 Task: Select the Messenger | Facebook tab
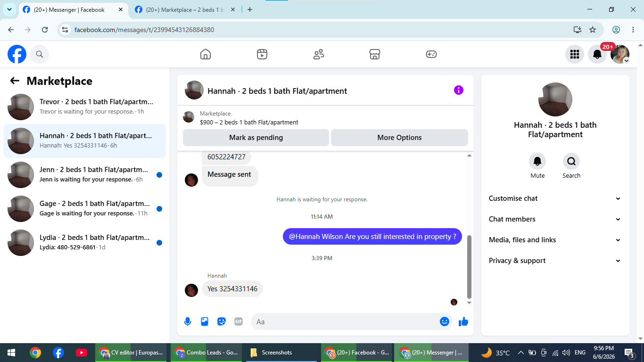(x=74, y=9)
